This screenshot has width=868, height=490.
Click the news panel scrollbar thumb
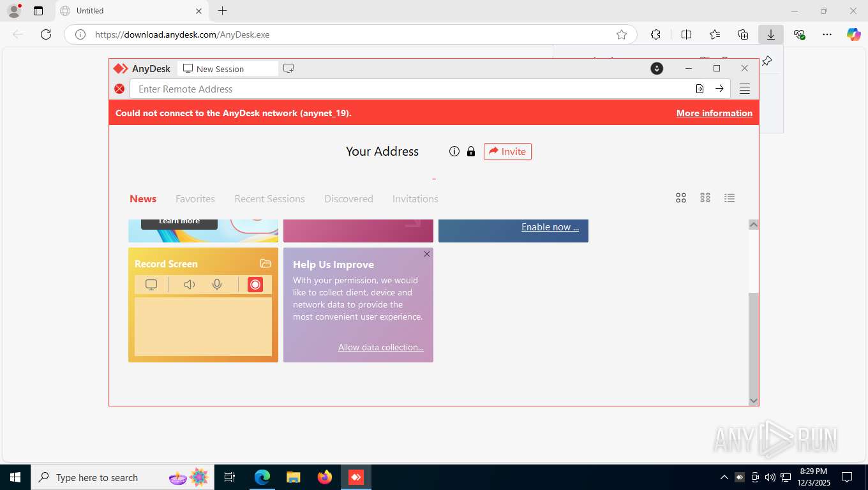click(753, 343)
